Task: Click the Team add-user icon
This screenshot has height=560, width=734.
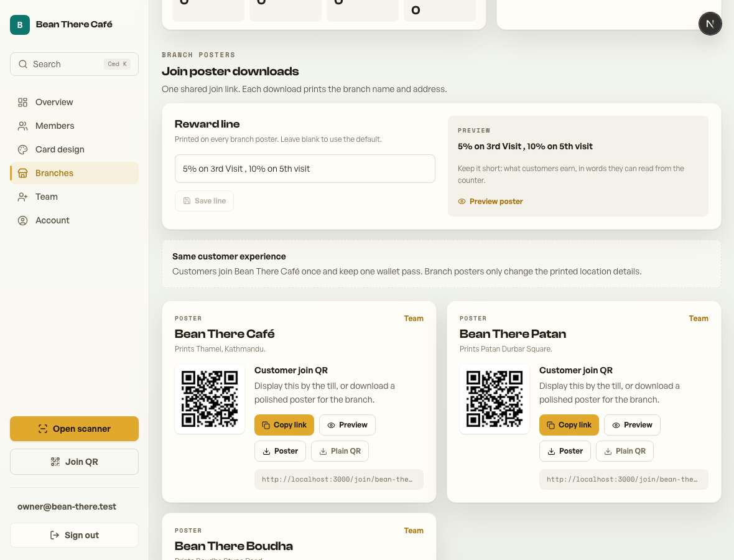Action: [22, 197]
